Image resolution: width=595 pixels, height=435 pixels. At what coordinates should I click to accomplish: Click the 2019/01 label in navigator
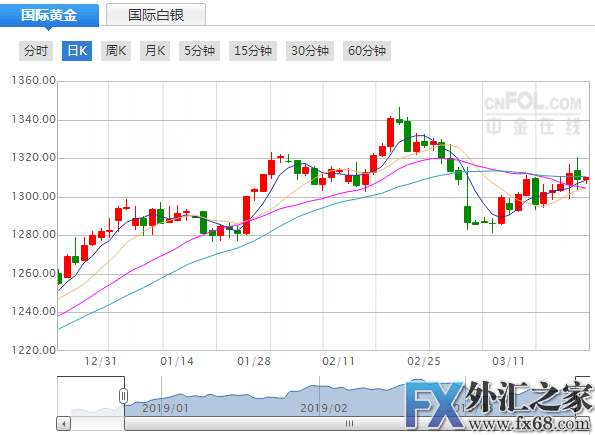[x=165, y=408]
